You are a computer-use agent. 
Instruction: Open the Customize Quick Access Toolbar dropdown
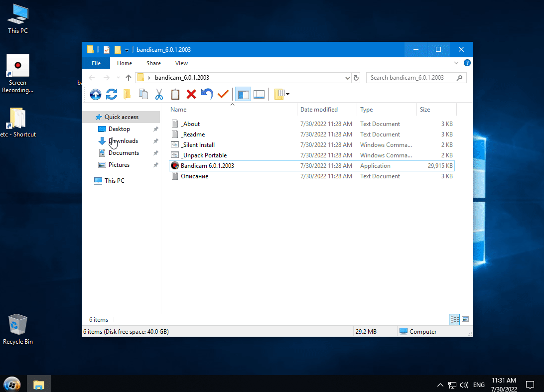127,50
